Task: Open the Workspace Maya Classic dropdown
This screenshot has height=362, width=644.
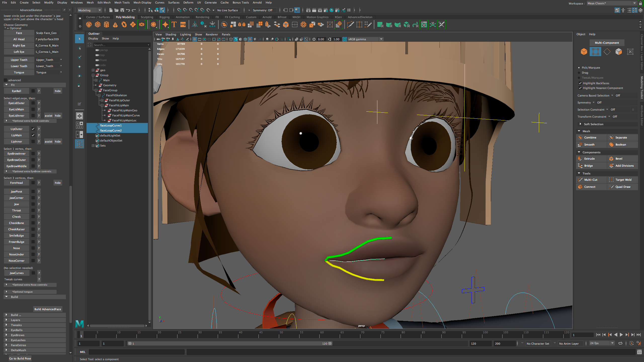Action: 611,3
